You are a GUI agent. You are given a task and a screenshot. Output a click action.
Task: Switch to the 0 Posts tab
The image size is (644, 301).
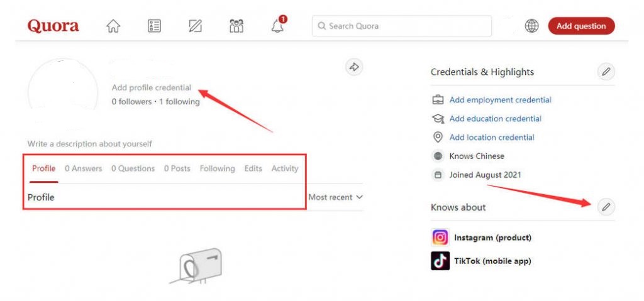pyautogui.click(x=177, y=168)
